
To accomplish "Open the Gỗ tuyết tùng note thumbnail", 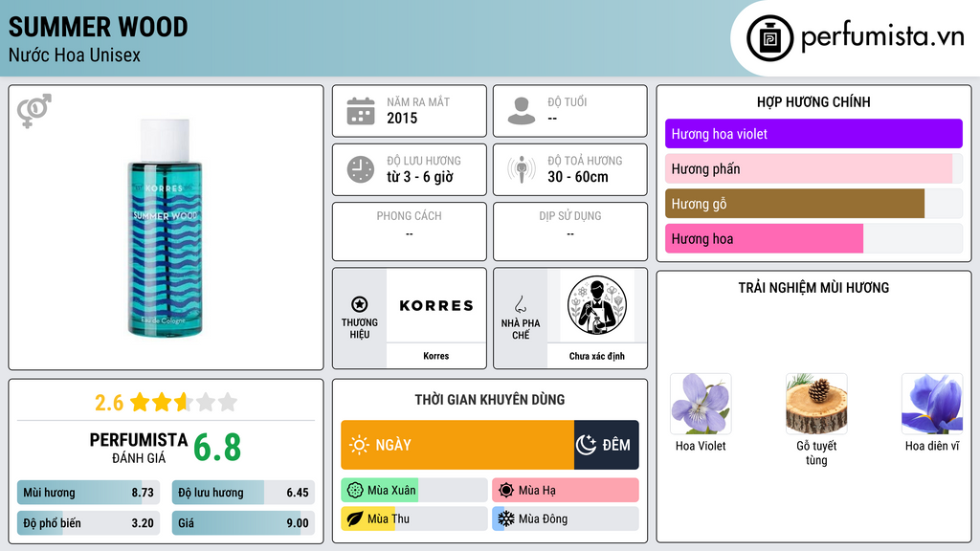I will coord(816,404).
